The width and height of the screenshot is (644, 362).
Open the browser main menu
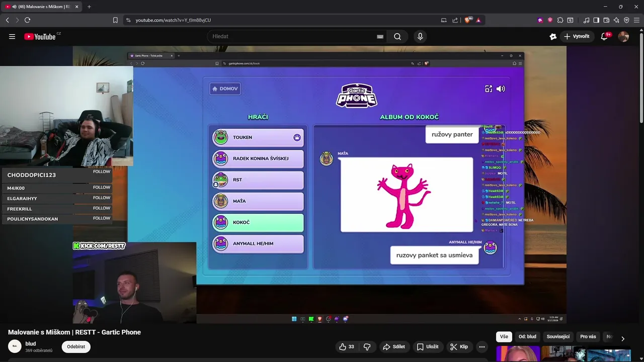(x=636, y=20)
